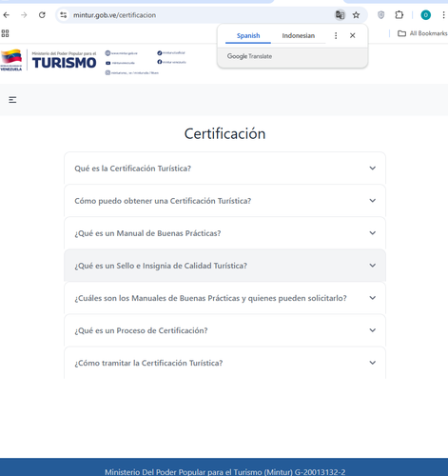Expand '¿Qué es un Manual de Buenas Prácticas?'
Viewport: 448px width, 476px height.
[224, 233]
